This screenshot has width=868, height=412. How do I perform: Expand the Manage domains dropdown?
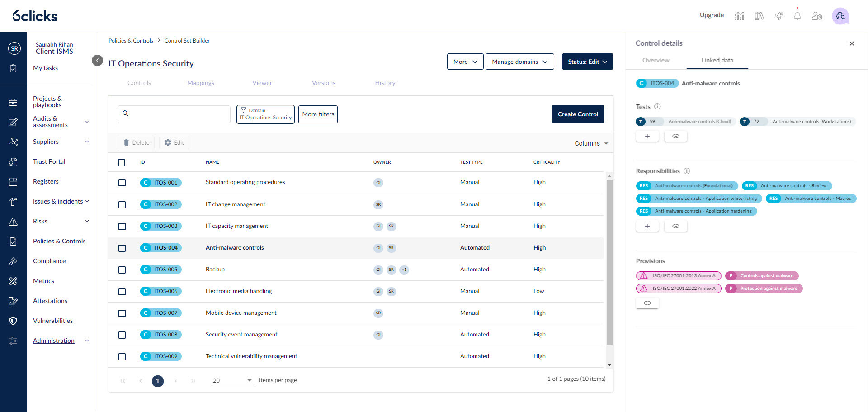[519, 62]
